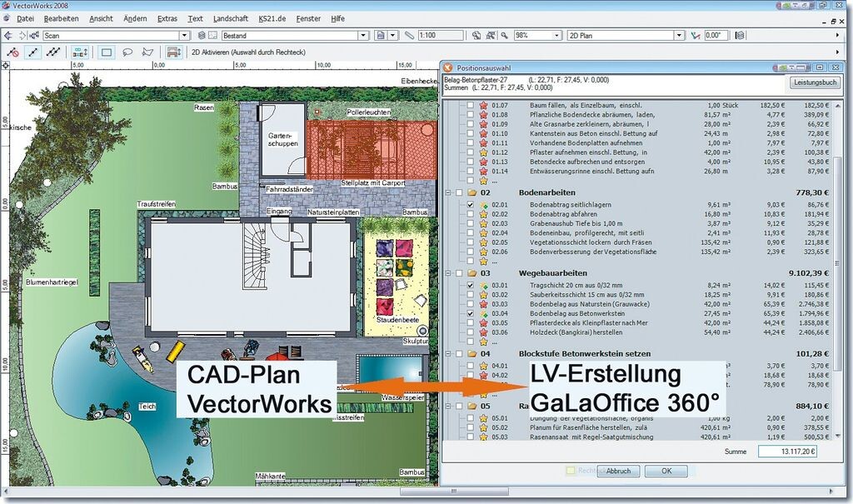853x504 pixels.
Task: Click the horizontal scrollbar thumb under the plan
Action: 454,492
